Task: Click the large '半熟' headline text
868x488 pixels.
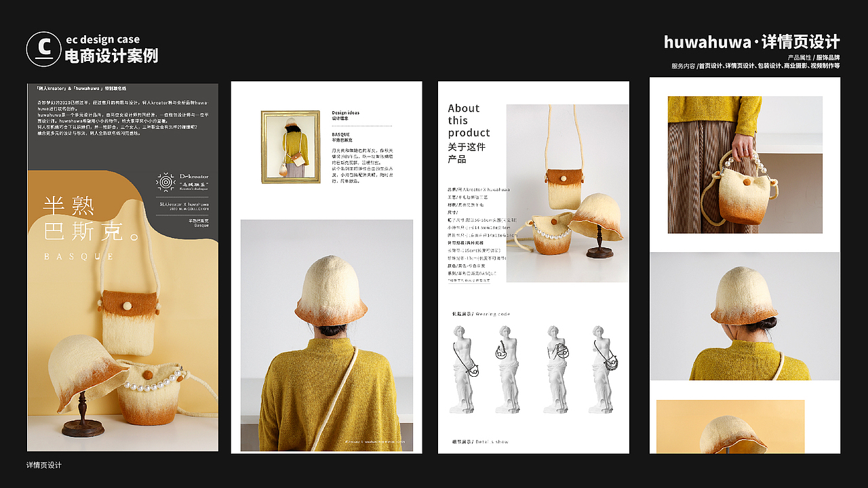Action: (x=69, y=205)
